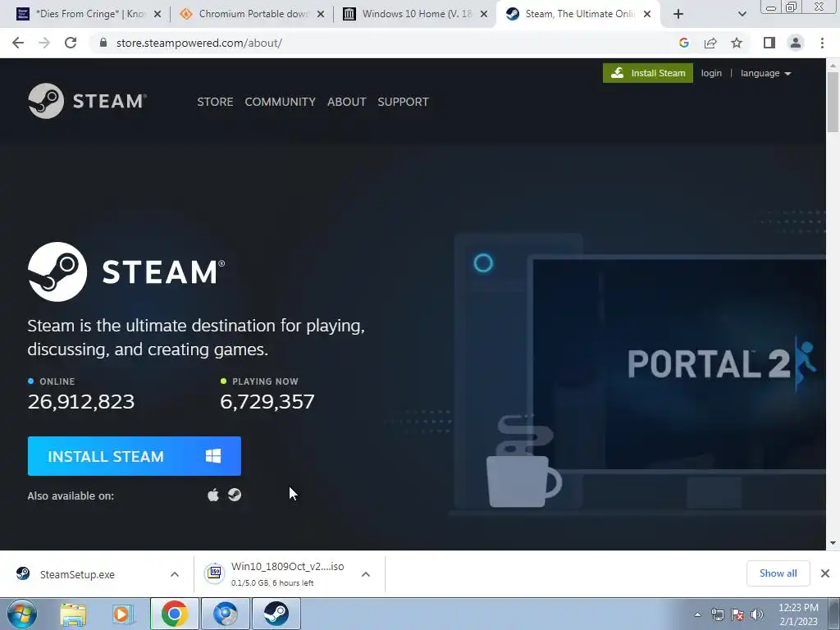Click the Steam taskbar icon
The image size is (840, 630).
pos(276,614)
